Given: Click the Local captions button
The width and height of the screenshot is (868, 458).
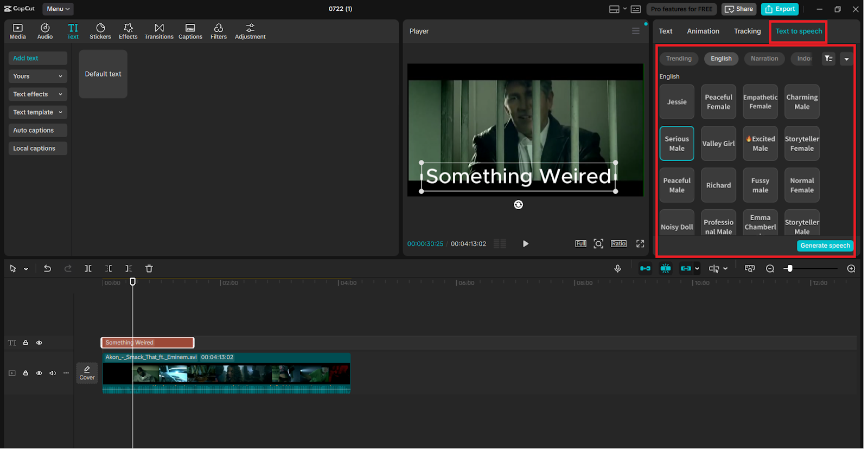Looking at the screenshot, I should pos(38,149).
